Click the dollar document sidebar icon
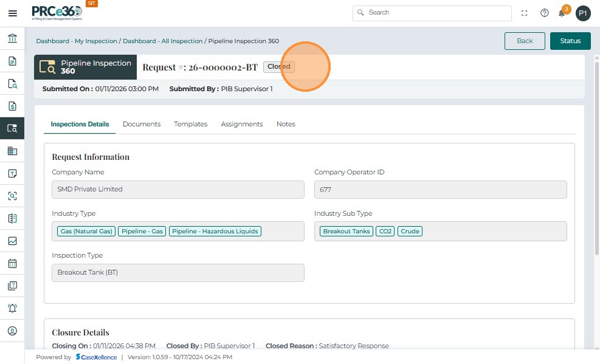Image resolution: width=600 pixels, height=364 pixels. click(x=12, y=106)
